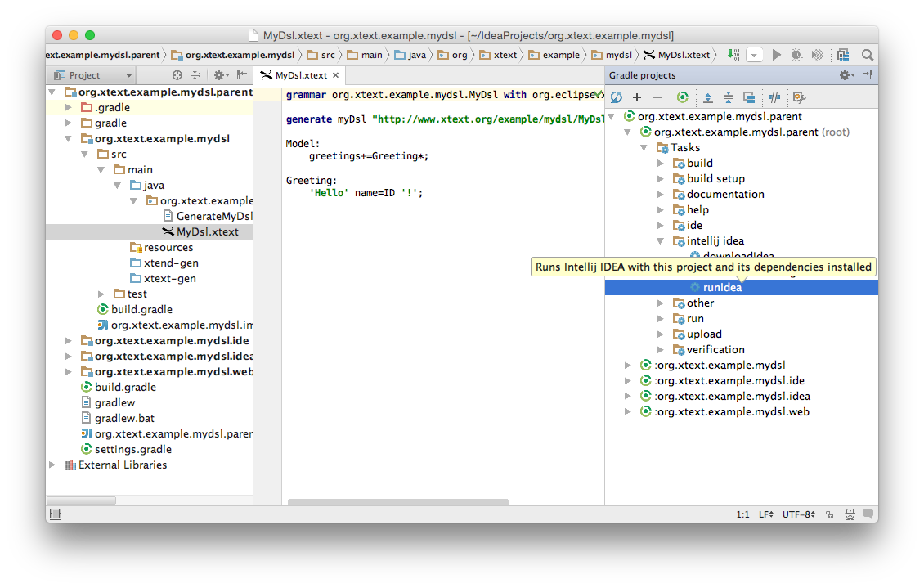Click the Hector inspections icon in status bar
Screen dimensions: 924x588
(850, 514)
